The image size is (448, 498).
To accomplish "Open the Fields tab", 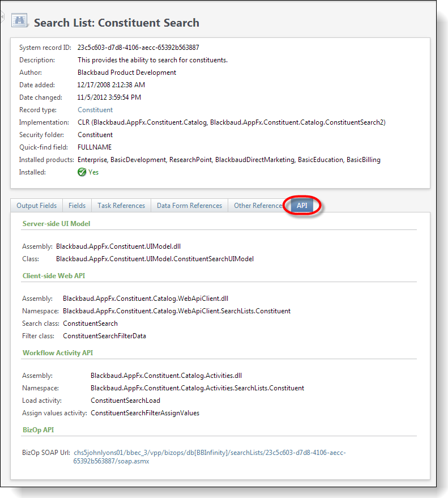I will [77, 206].
